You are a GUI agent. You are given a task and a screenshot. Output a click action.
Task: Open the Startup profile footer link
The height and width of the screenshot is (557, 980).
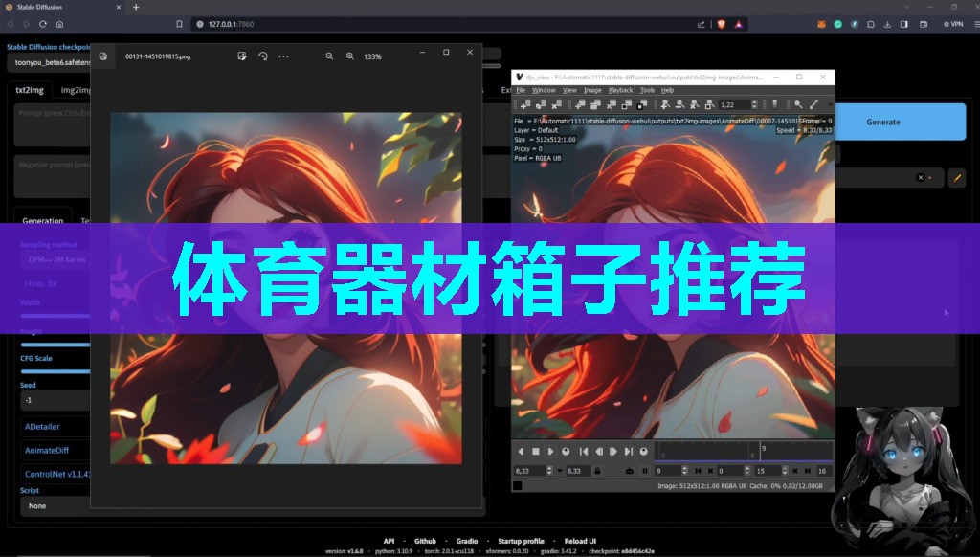(x=521, y=541)
